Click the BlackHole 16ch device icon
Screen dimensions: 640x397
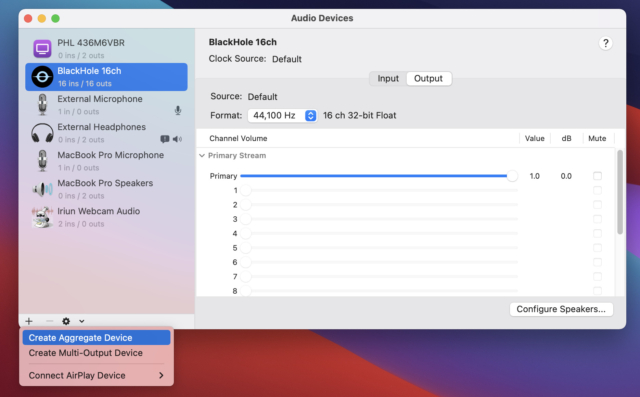42,77
